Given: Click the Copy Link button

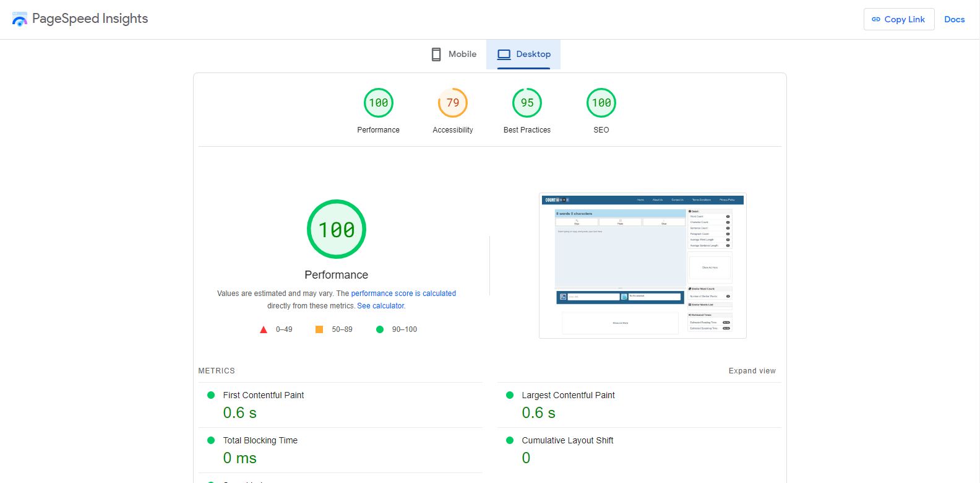Looking at the screenshot, I should point(898,19).
